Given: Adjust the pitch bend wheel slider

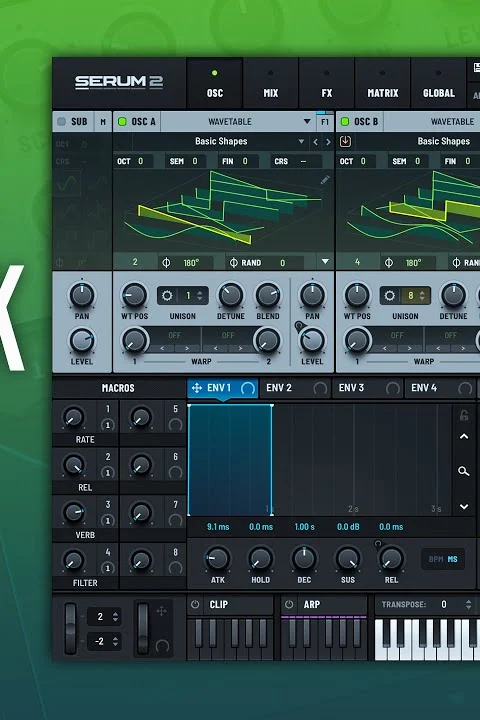Looking at the screenshot, I should click(71, 629).
